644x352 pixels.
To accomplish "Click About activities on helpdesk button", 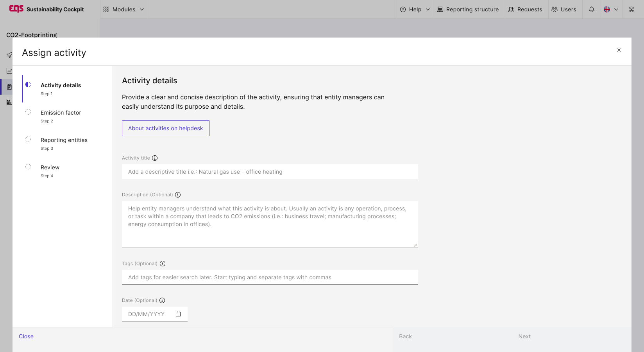I will pos(166,128).
